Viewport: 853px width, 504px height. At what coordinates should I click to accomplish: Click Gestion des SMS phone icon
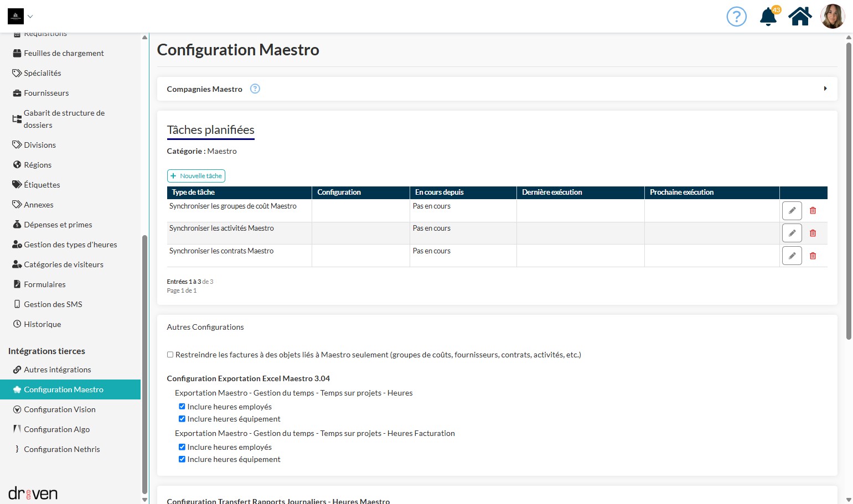pos(17,304)
